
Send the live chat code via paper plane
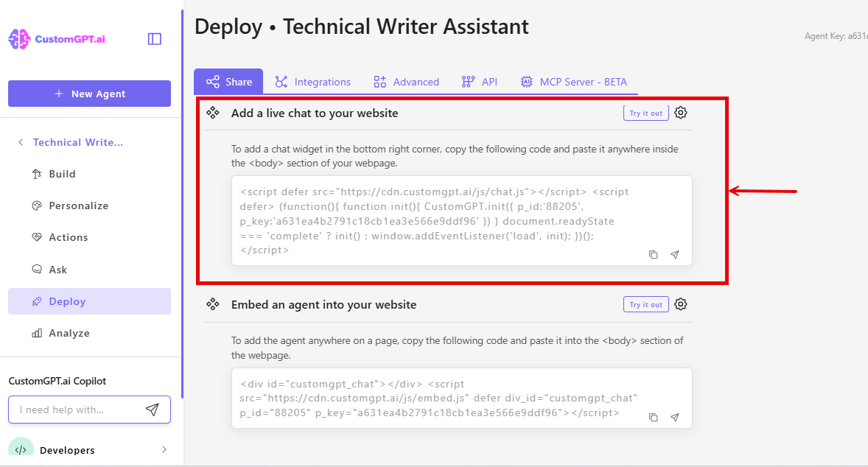pyautogui.click(x=675, y=255)
